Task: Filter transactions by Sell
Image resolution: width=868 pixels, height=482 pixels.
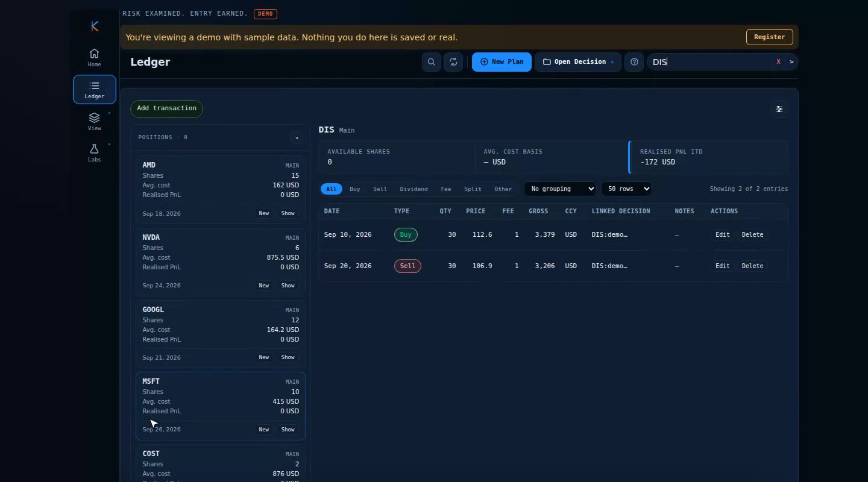Action: (x=380, y=189)
